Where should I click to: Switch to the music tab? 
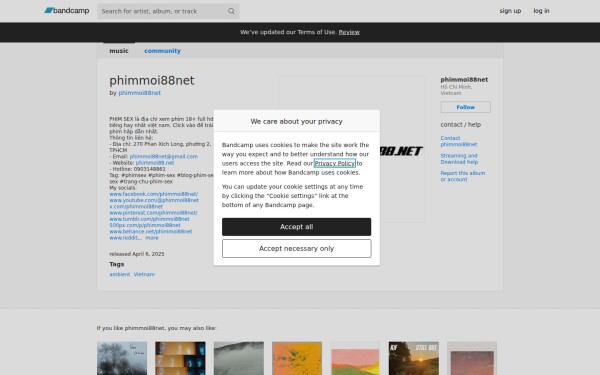click(119, 51)
